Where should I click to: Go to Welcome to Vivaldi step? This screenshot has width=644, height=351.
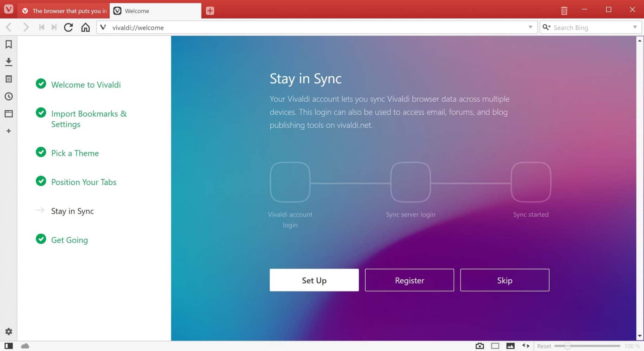point(86,85)
